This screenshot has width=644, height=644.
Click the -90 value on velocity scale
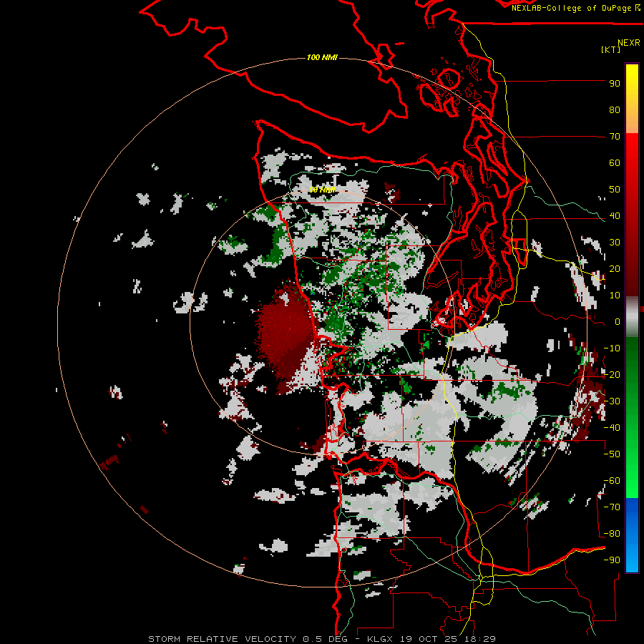[612, 560]
